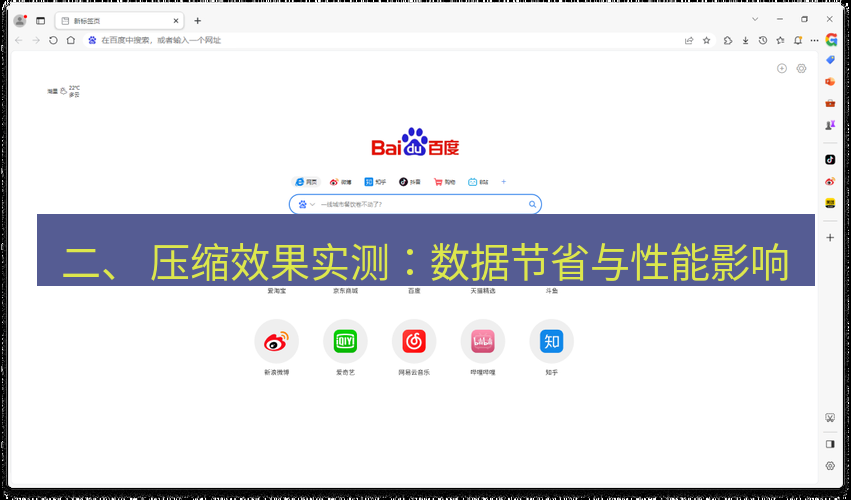Open the tab actions menu icon
Screen dimensions: 851x500
pyautogui.click(x=41, y=21)
